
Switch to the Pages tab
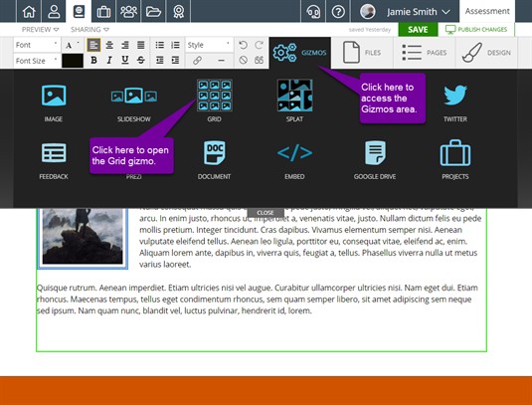point(424,53)
